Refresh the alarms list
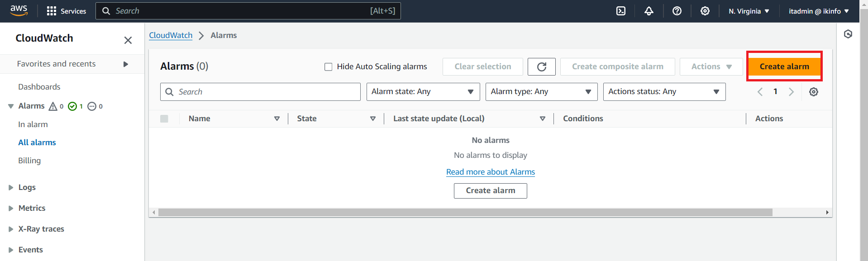868x261 pixels. click(541, 66)
